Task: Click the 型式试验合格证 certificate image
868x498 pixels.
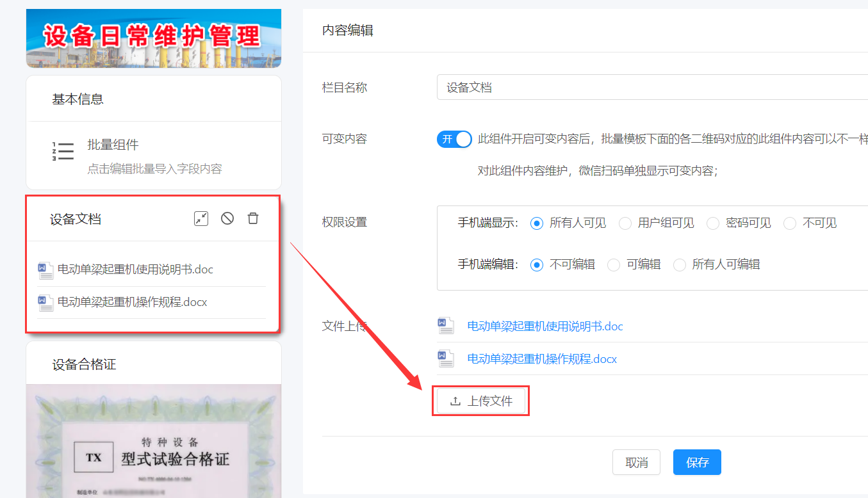Action: click(152, 442)
